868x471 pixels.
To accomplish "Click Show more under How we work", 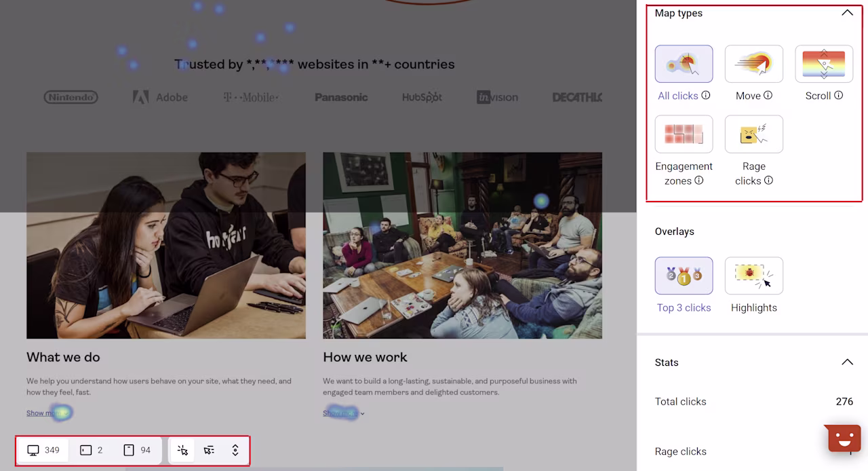I will click(x=343, y=413).
